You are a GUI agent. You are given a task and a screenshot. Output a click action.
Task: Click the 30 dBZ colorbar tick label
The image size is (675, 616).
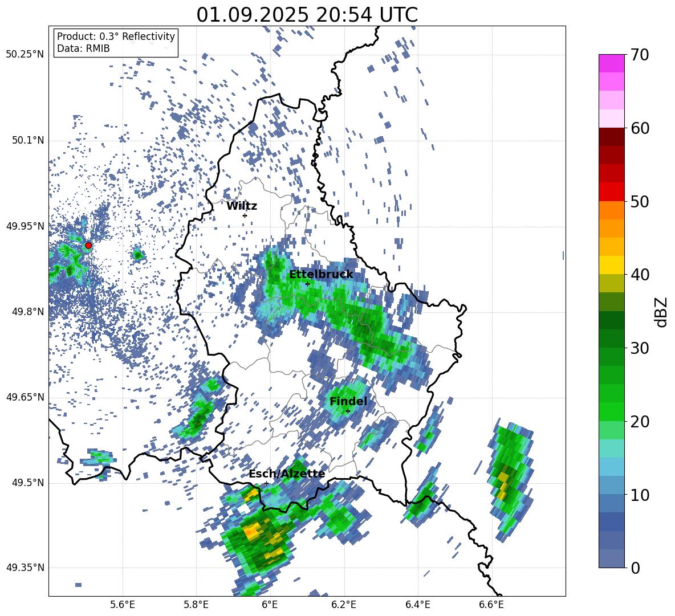640,348
